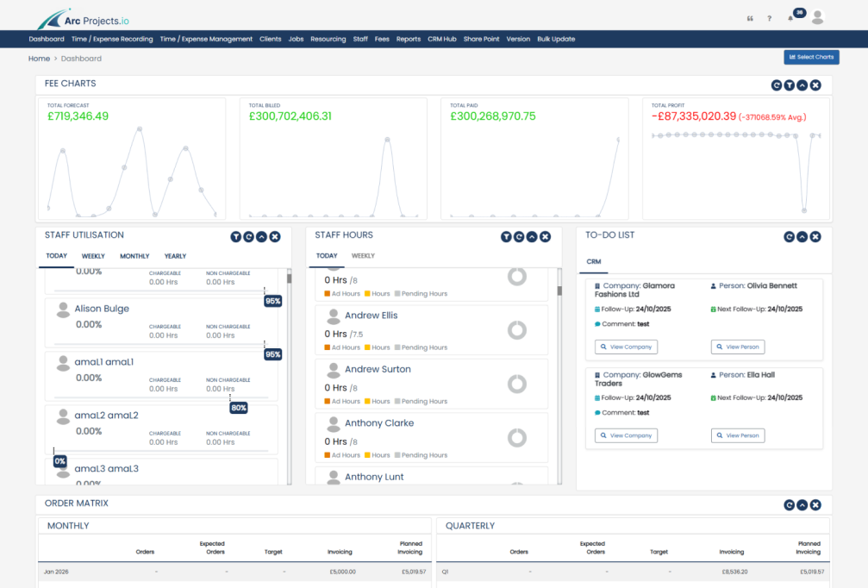The width and height of the screenshot is (868, 588).
Task: Refresh the Fee Charts panel
Action: (x=777, y=85)
